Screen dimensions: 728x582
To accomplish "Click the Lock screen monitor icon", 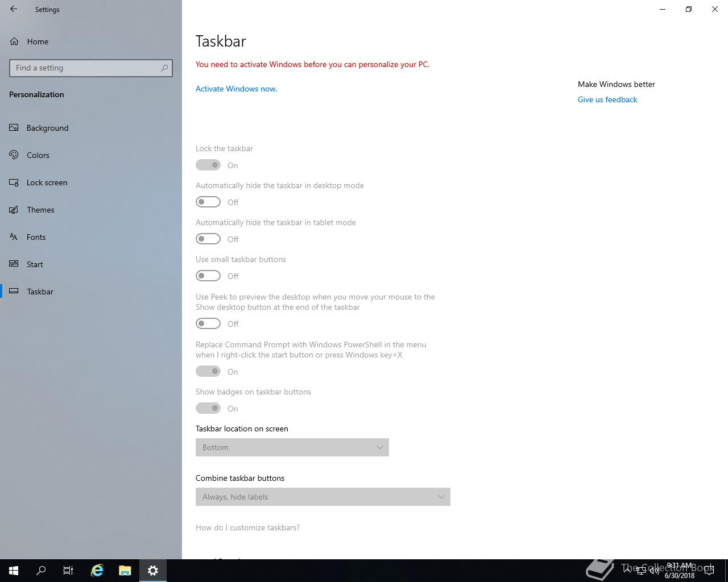I will (14, 182).
